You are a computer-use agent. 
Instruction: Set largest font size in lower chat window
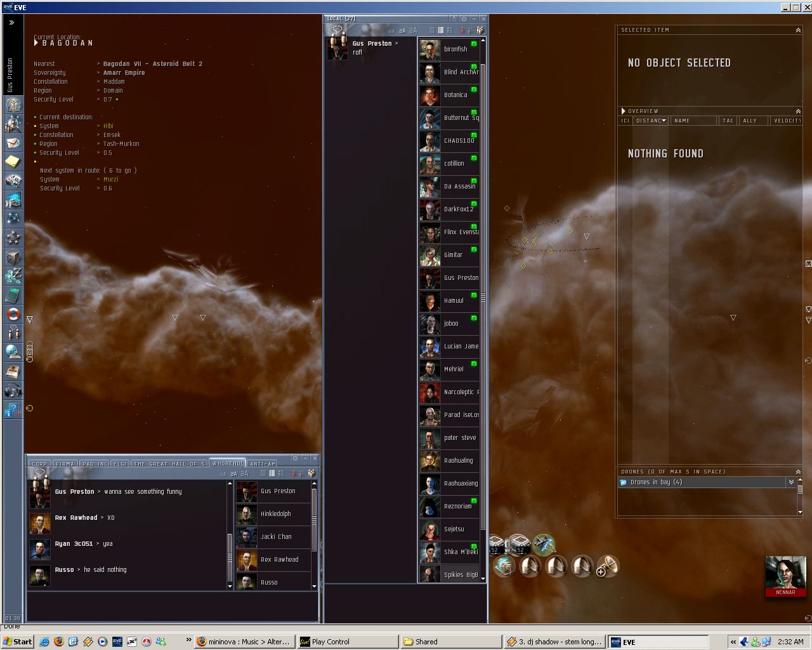click(245, 473)
